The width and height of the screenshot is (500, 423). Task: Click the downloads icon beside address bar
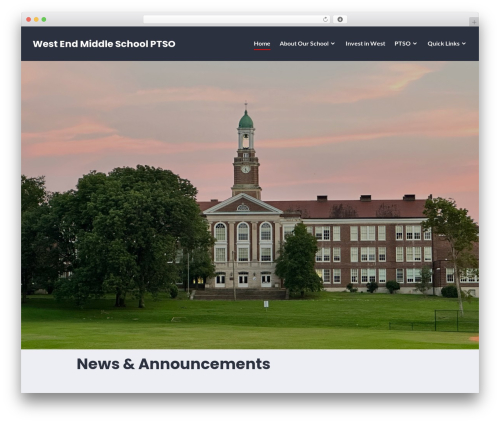[340, 19]
